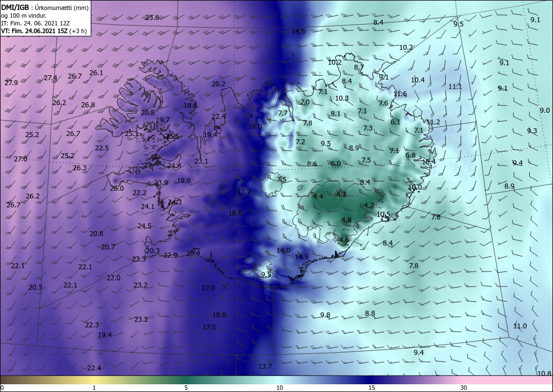Click the value 8.8 on the map
This screenshot has width=553, height=392.
(370, 313)
